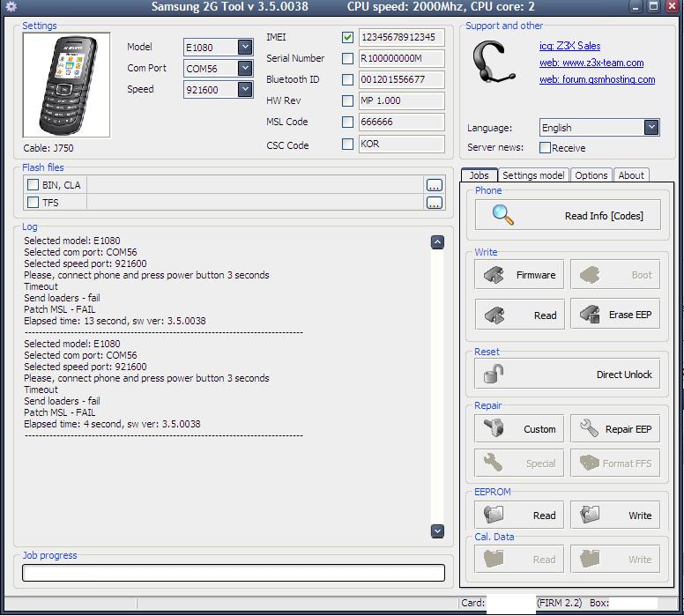684x616 pixels.
Task: Click the Custom repair button
Action: click(x=519, y=428)
